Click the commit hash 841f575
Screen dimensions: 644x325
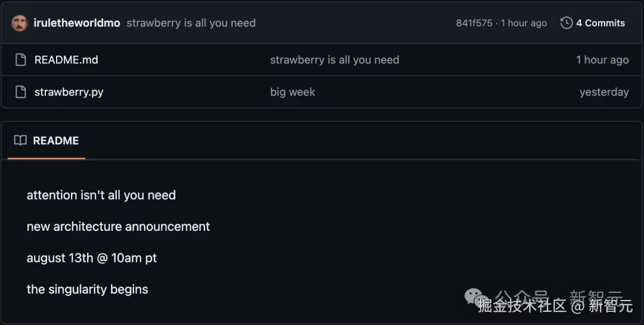[474, 23]
